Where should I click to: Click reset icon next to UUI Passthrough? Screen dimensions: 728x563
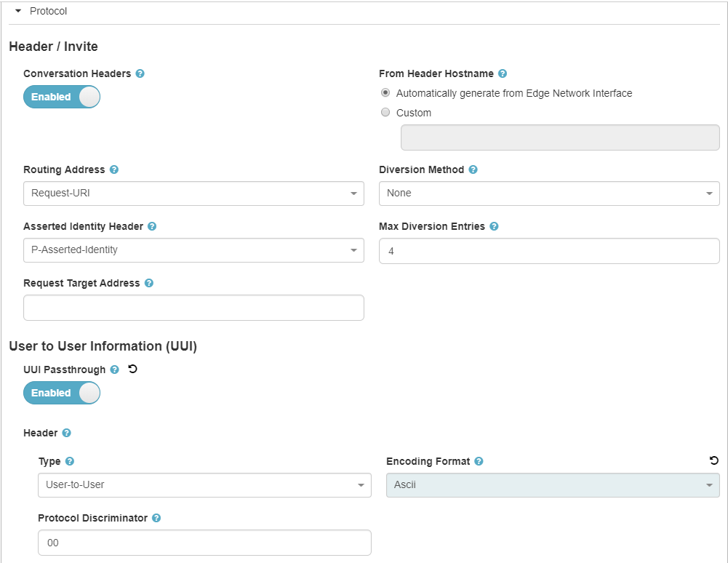click(x=132, y=370)
